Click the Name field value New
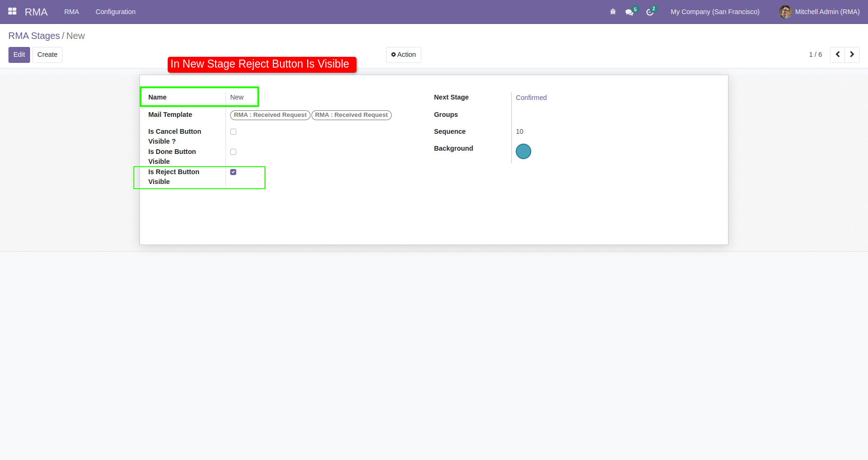The width and height of the screenshot is (868, 460). (237, 97)
